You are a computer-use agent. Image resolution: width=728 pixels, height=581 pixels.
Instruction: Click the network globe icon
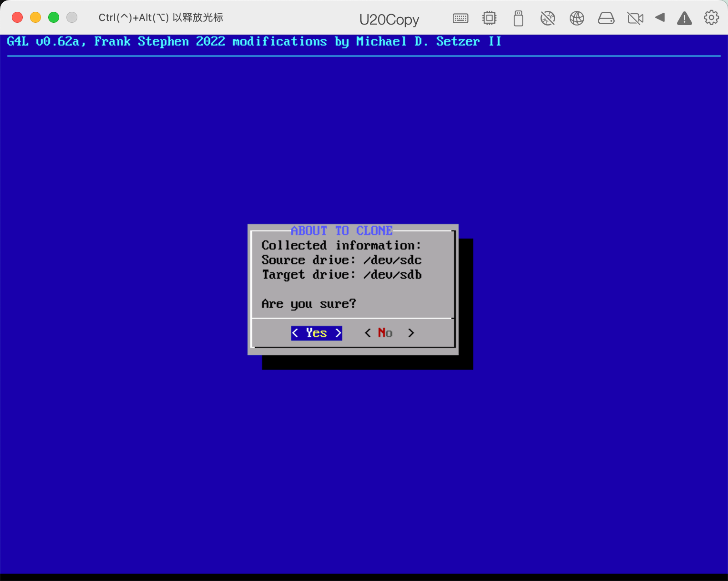click(577, 18)
